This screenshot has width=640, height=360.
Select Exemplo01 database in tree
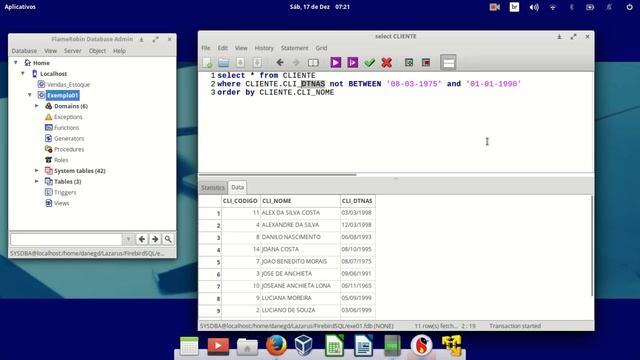[62, 95]
